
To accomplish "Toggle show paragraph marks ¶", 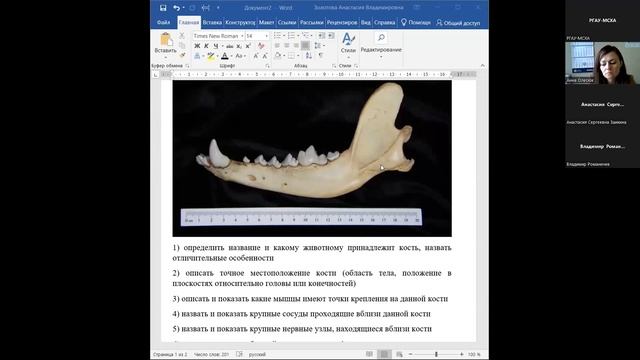I will 321,56.
